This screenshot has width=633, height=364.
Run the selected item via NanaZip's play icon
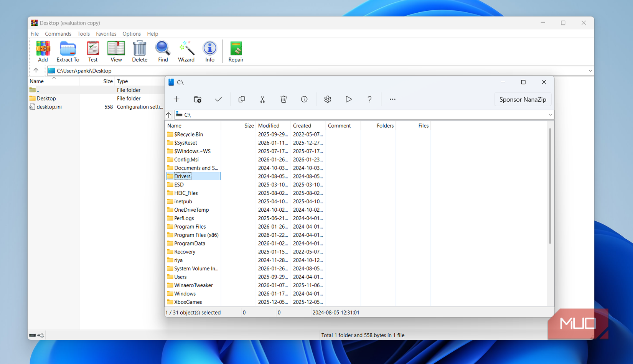348,99
